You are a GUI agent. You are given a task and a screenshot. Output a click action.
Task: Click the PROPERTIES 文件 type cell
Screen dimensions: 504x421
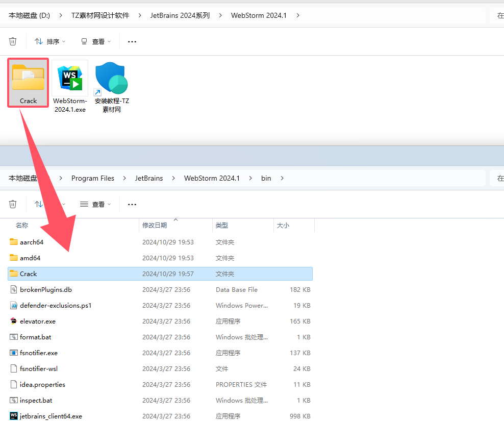(241, 384)
